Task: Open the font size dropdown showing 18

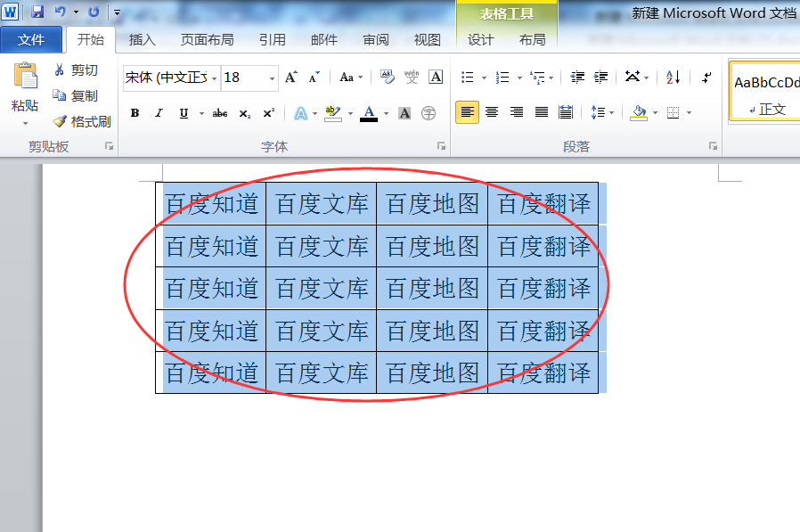Action: point(272,78)
